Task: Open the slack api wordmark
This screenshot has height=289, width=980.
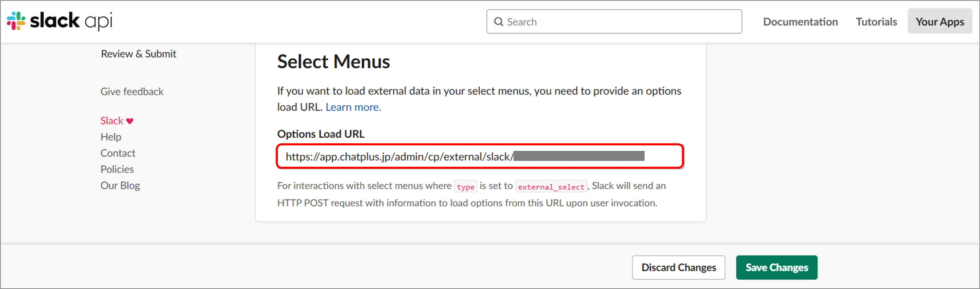Action: pos(71,21)
